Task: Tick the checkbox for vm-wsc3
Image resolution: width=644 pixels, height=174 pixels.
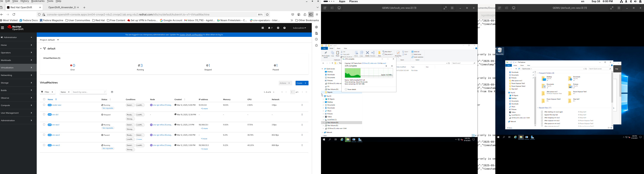Action: [x=44, y=145]
